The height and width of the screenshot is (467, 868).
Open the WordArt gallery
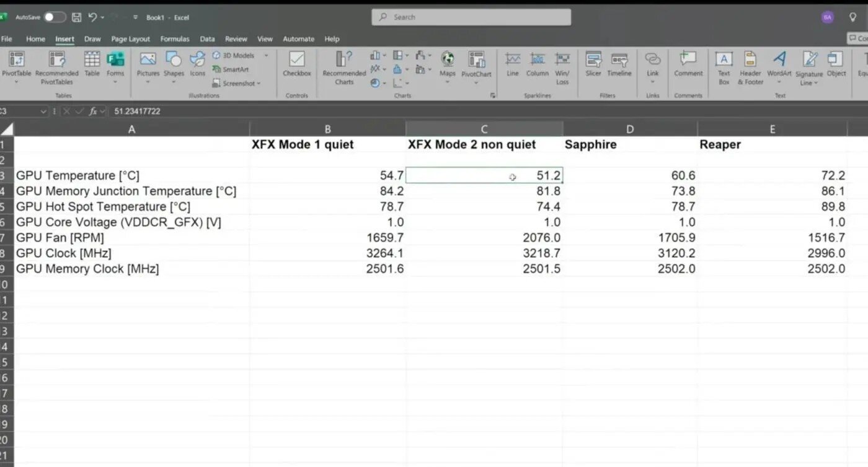[779, 68]
